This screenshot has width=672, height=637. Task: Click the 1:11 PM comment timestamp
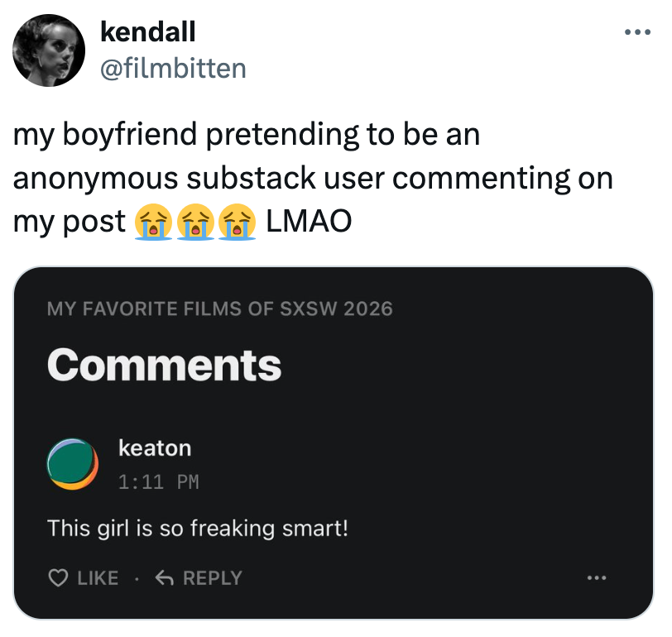click(x=159, y=481)
